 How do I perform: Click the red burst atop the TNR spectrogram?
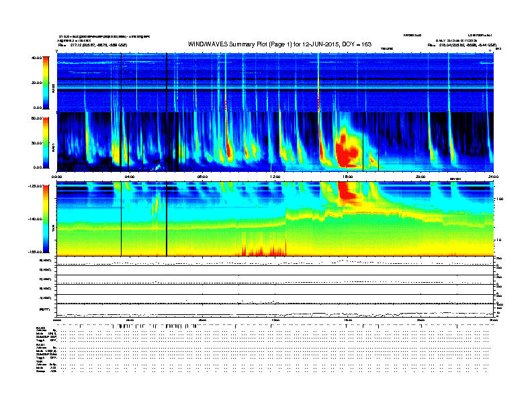click(x=347, y=191)
